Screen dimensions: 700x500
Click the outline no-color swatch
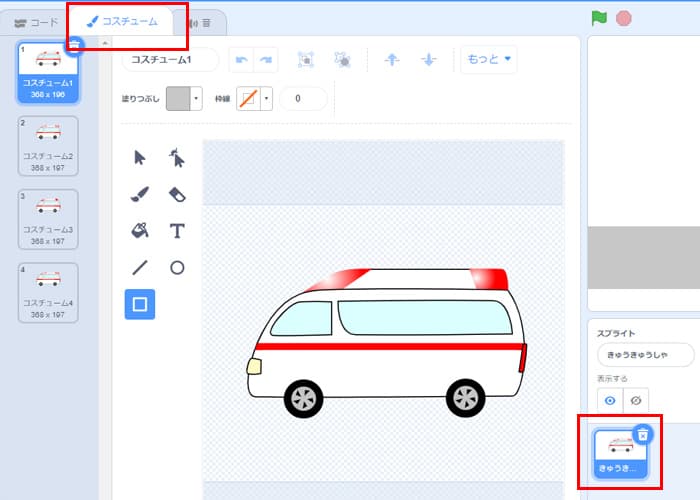click(x=248, y=98)
